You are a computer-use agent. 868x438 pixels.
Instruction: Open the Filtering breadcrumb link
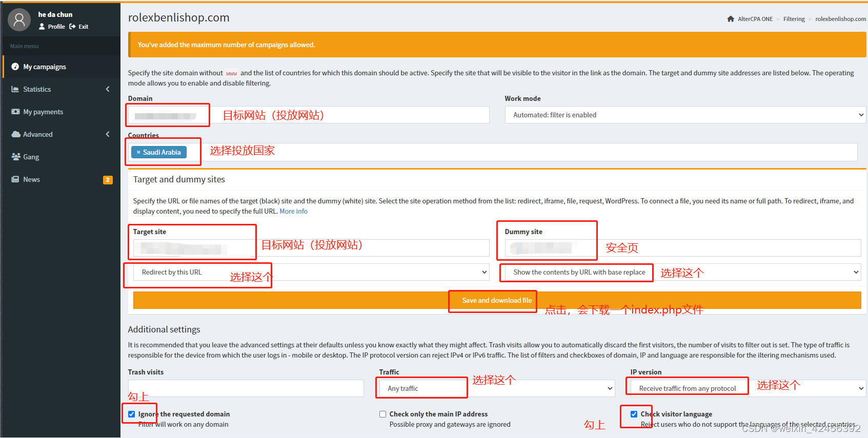(x=794, y=19)
